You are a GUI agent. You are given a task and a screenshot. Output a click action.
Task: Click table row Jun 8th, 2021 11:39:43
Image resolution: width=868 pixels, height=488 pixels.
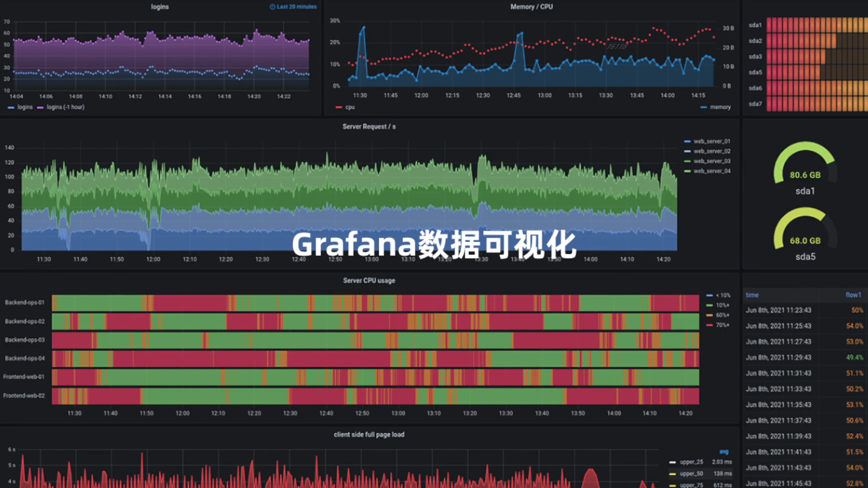805,436
